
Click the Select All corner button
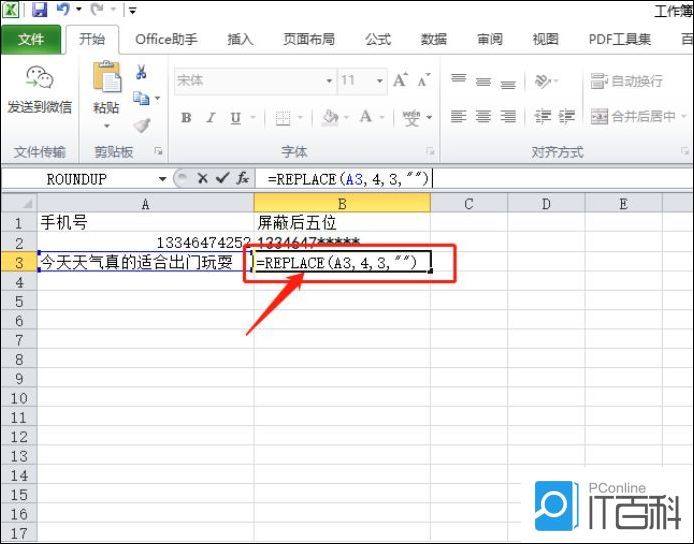pyautogui.click(x=19, y=203)
